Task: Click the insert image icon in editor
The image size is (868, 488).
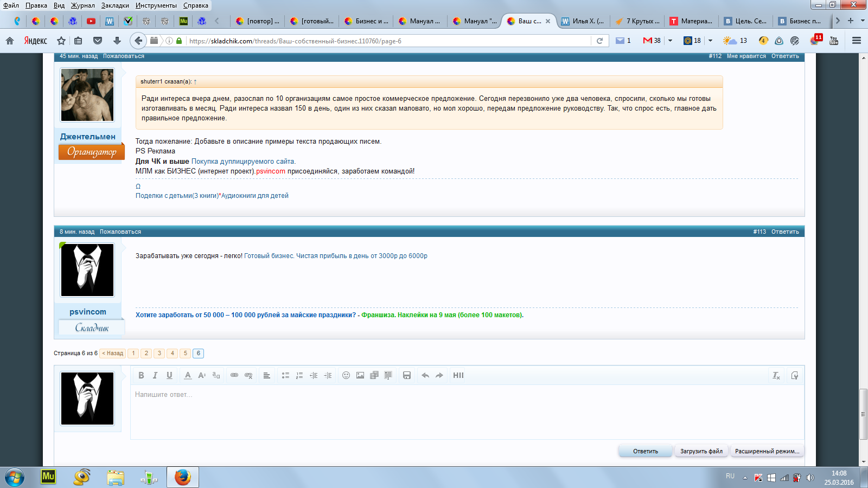Action: (360, 375)
